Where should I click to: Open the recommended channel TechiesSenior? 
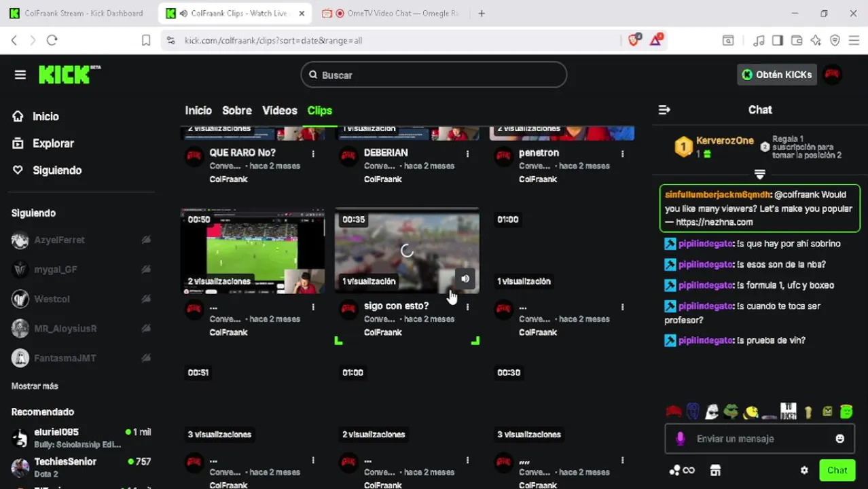pyautogui.click(x=82, y=467)
